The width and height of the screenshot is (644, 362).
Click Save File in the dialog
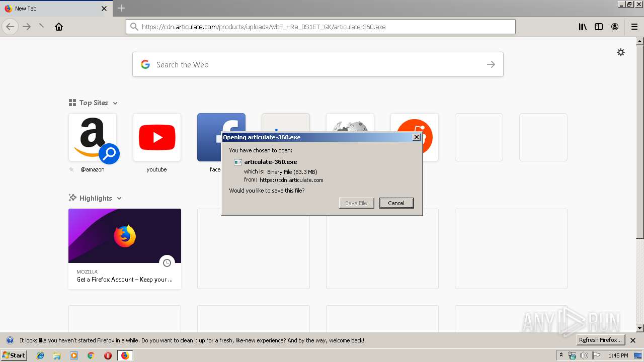tap(356, 203)
